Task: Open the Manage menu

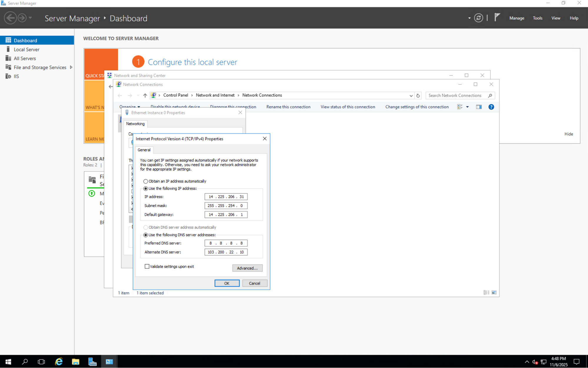Action: (517, 18)
